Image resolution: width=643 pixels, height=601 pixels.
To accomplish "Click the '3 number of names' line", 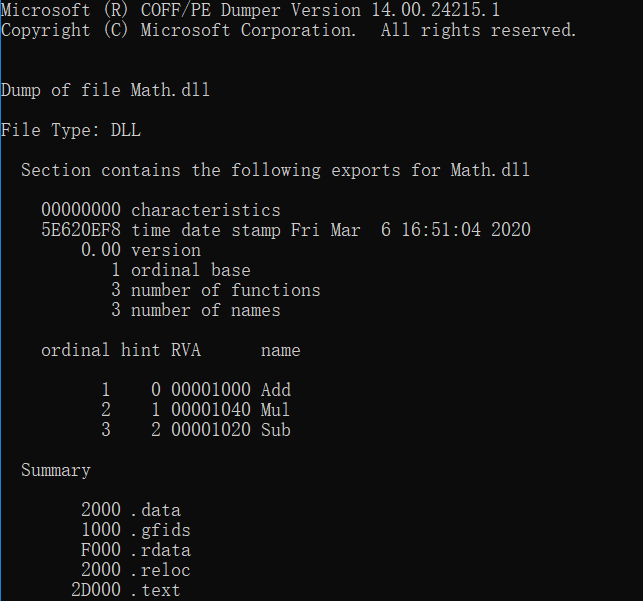I will click(196, 310).
